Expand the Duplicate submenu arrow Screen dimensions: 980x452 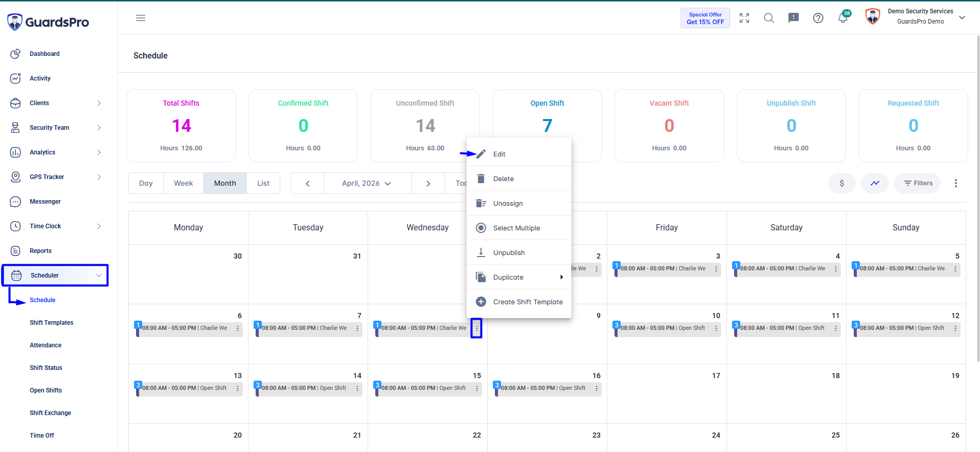tap(562, 277)
